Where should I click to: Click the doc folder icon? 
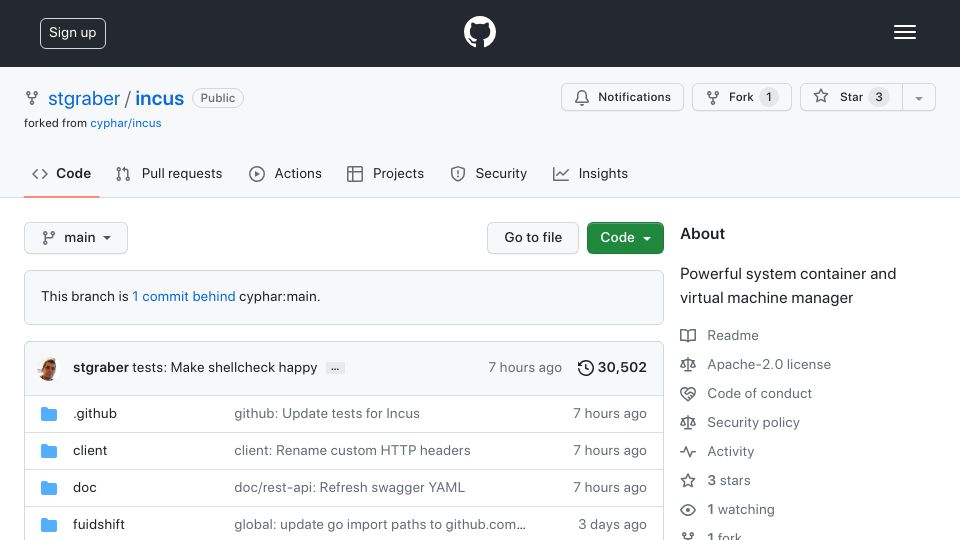pos(49,488)
